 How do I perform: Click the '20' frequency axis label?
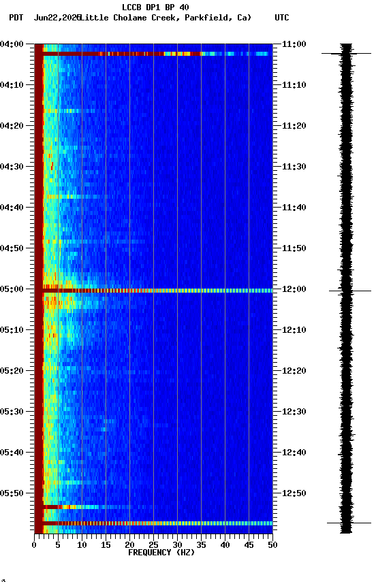tap(129, 545)
